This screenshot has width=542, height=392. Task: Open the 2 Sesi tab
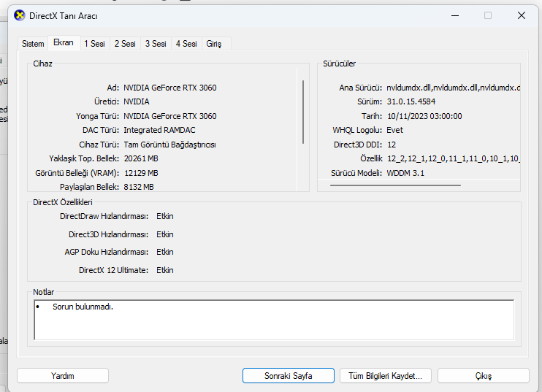tap(125, 44)
